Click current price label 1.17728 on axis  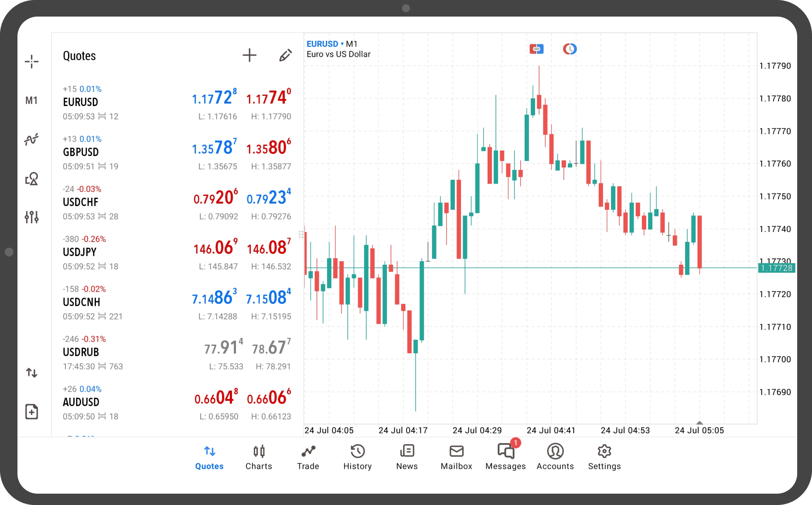pyautogui.click(x=777, y=268)
